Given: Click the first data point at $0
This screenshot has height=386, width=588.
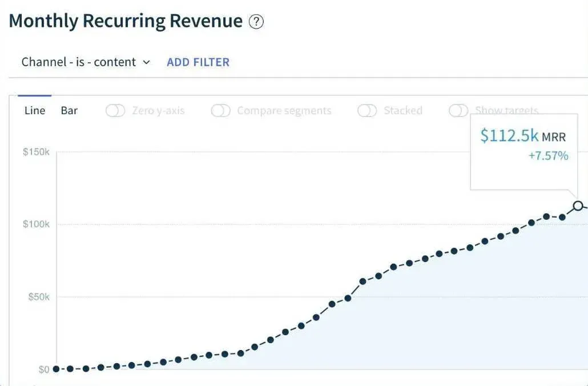Looking at the screenshot, I should tap(56, 369).
